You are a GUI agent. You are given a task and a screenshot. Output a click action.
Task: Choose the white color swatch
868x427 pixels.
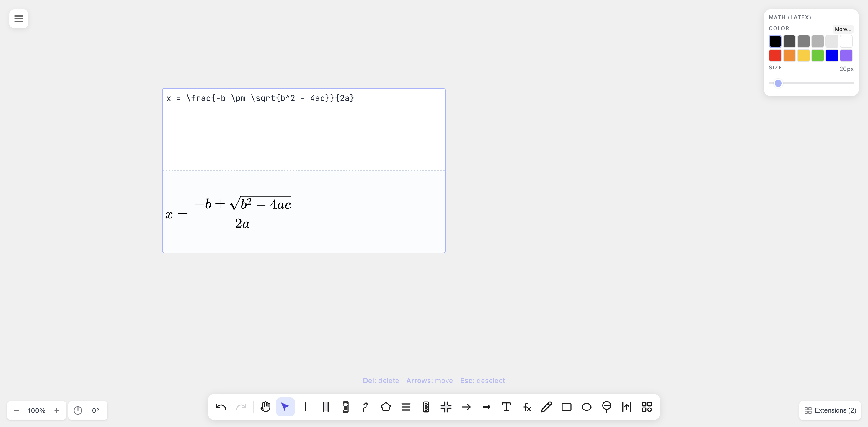[846, 41]
